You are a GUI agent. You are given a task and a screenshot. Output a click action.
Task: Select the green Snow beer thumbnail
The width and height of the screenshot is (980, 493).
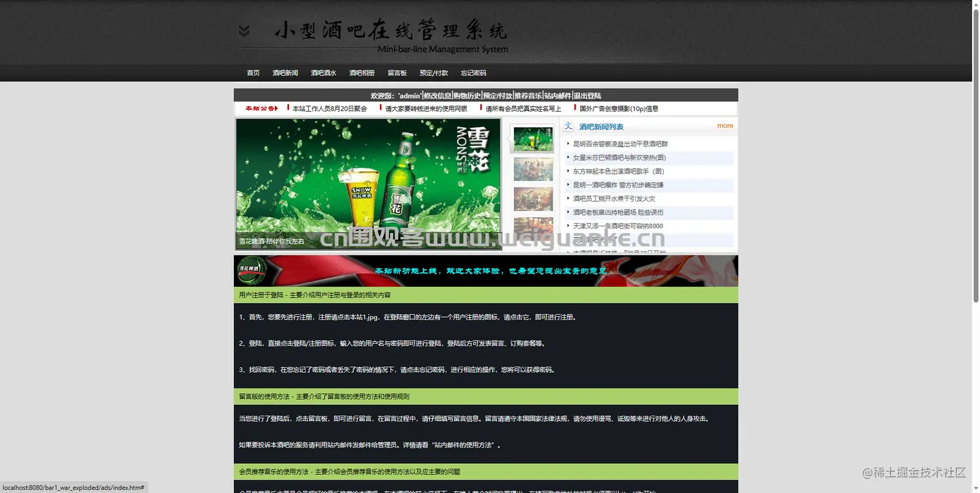[x=532, y=139]
